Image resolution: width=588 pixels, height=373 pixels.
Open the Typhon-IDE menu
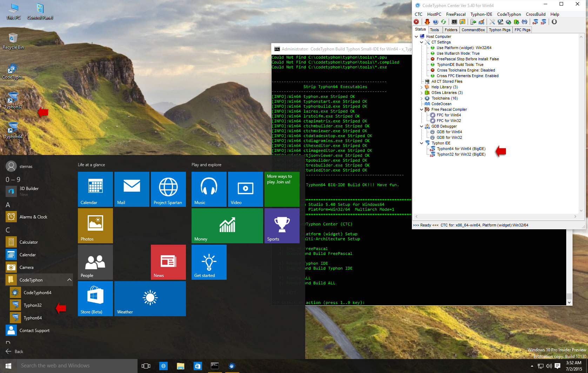point(481,14)
